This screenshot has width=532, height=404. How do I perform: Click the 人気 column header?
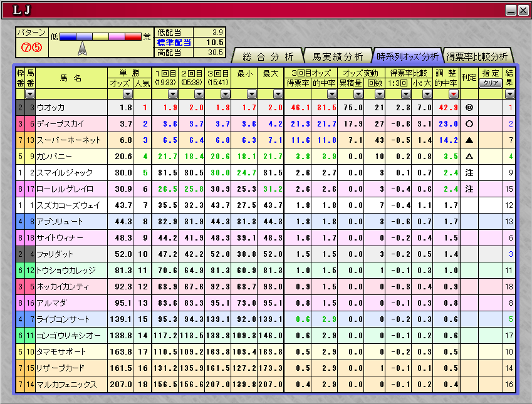click(142, 83)
